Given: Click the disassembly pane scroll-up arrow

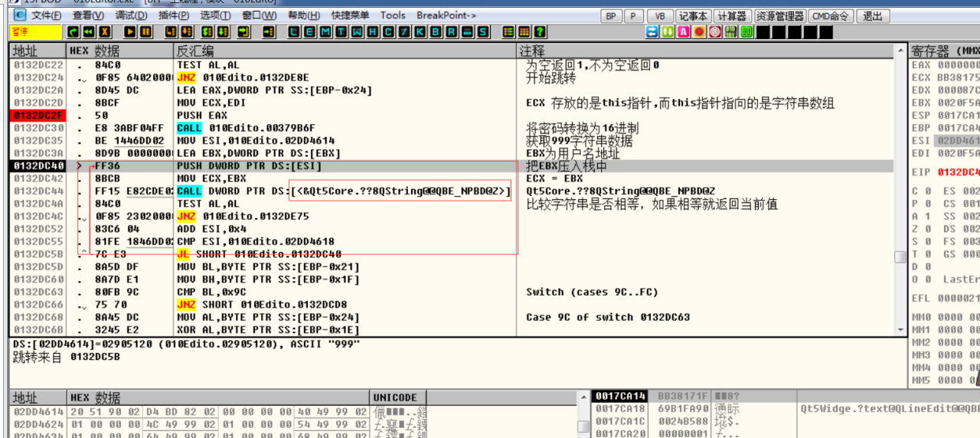Looking at the screenshot, I should pyautogui.click(x=900, y=51).
